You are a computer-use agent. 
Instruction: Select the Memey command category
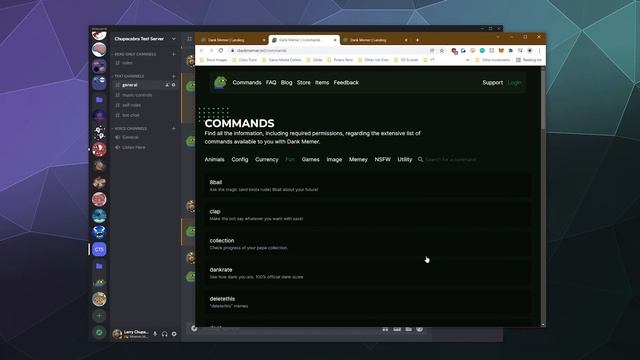pos(358,160)
